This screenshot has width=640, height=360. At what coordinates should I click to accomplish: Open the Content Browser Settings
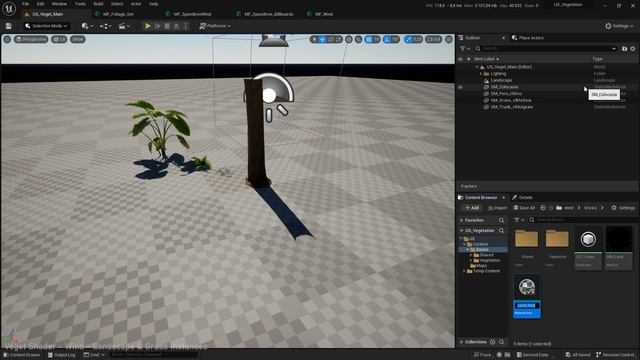pos(623,208)
